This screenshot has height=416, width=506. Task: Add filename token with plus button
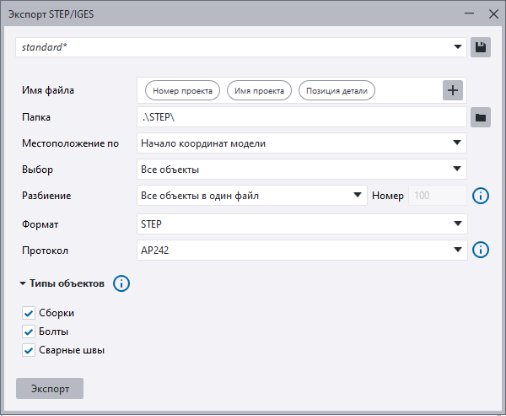[453, 90]
